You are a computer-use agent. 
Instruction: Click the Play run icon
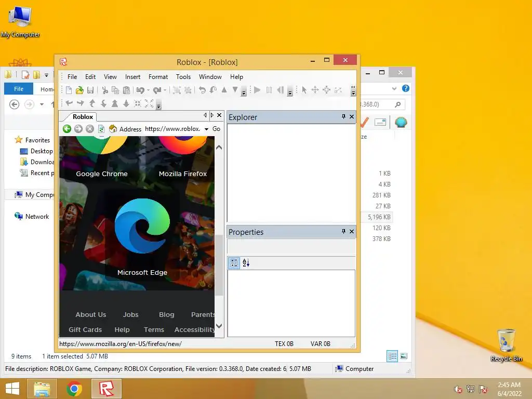pos(257,90)
